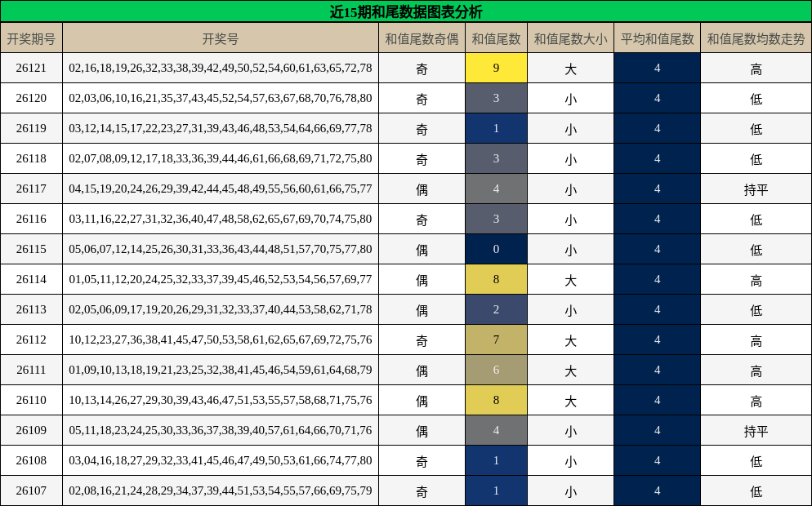Select the 和值尾数奇偶 column header
This screenshot has height=506, width=812.
pos(422,38)
